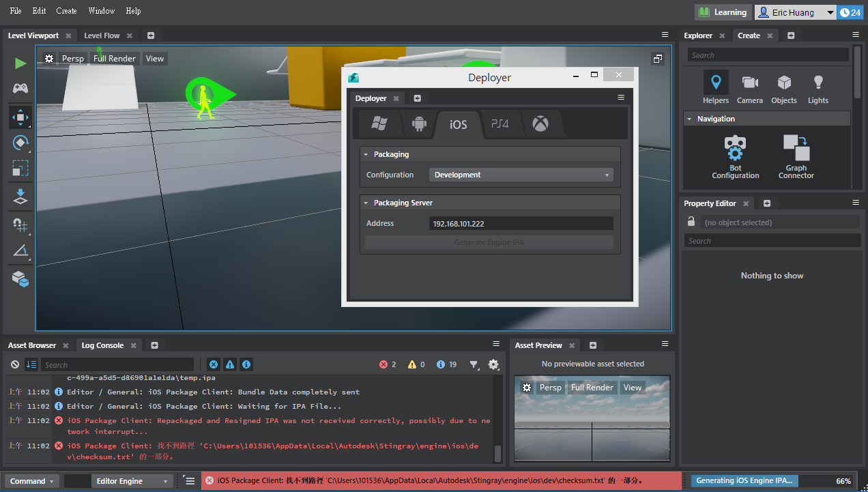Open the Helpers panel in Explorer

click(x=715, y=87)
